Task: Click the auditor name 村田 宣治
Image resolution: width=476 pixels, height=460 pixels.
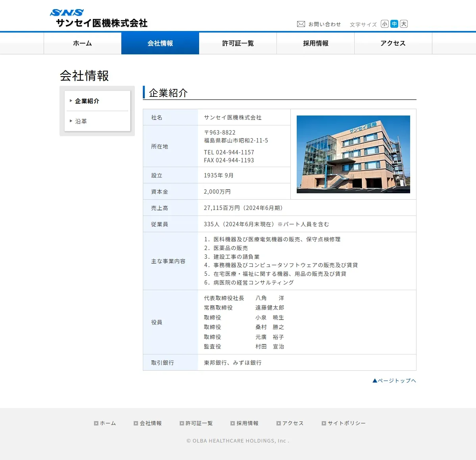Action: coord(270,346)
